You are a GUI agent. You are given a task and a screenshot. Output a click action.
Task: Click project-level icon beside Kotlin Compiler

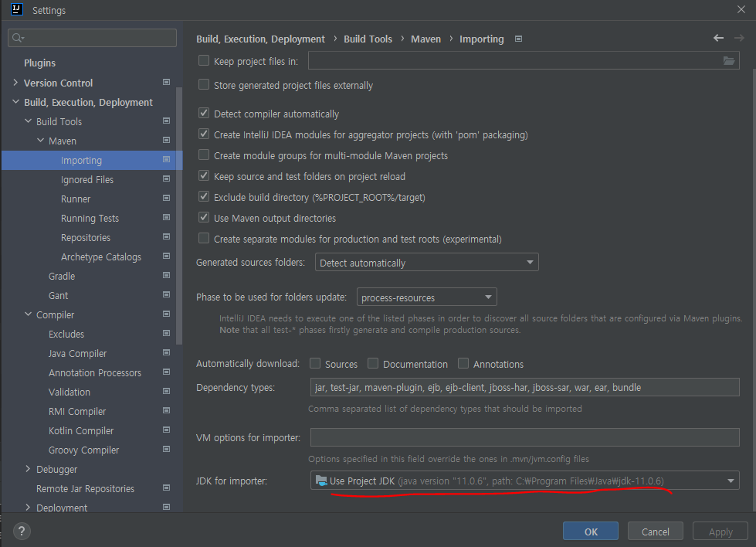[x=166, y=430]
